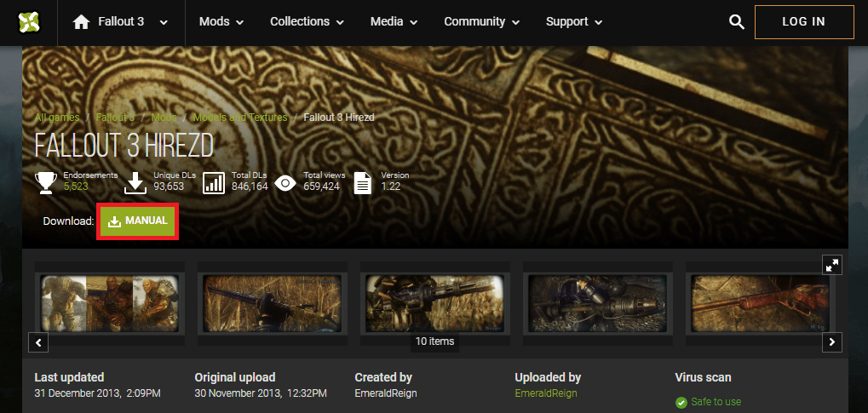Follow the All games breadcrumb link

pyautogui.click(x=57, y=118)
